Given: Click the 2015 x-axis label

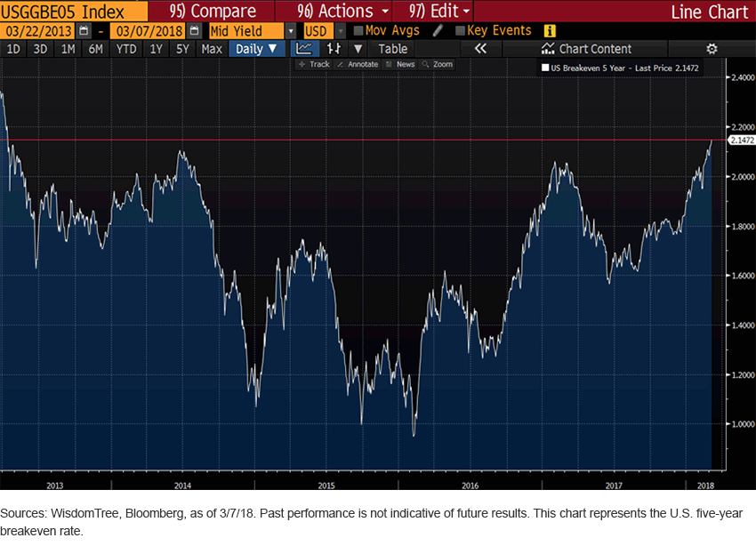Looking at the screenshot, I should click(326, 486).
